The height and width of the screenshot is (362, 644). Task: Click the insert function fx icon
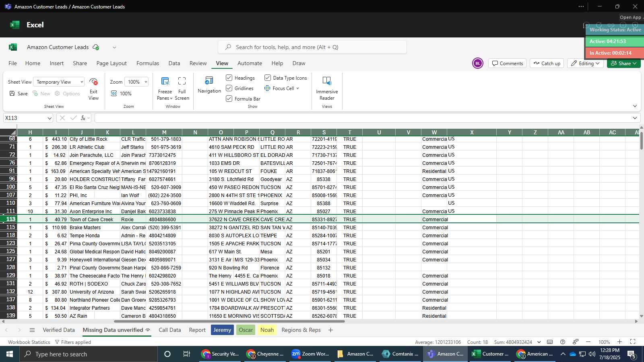point(83,118)
